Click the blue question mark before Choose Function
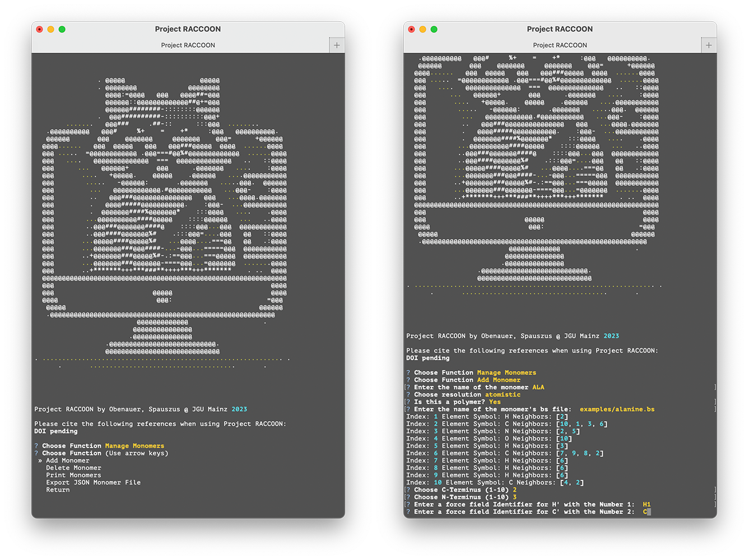This screenshot has width=744, height=560. tap(36, 445)
